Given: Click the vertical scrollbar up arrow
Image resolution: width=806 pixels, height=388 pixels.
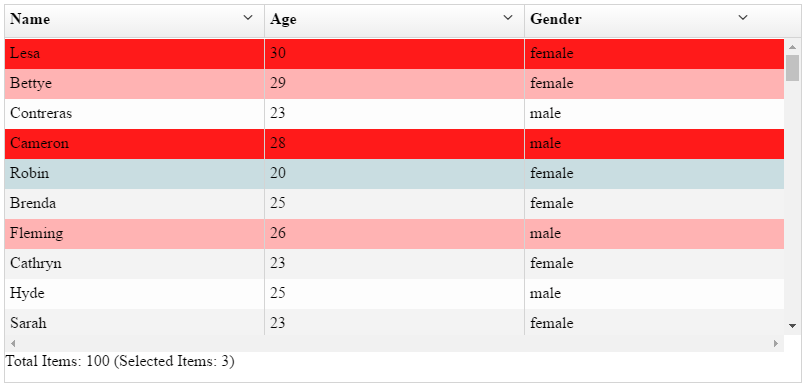Looking at the screenshot, I should 792,47.
